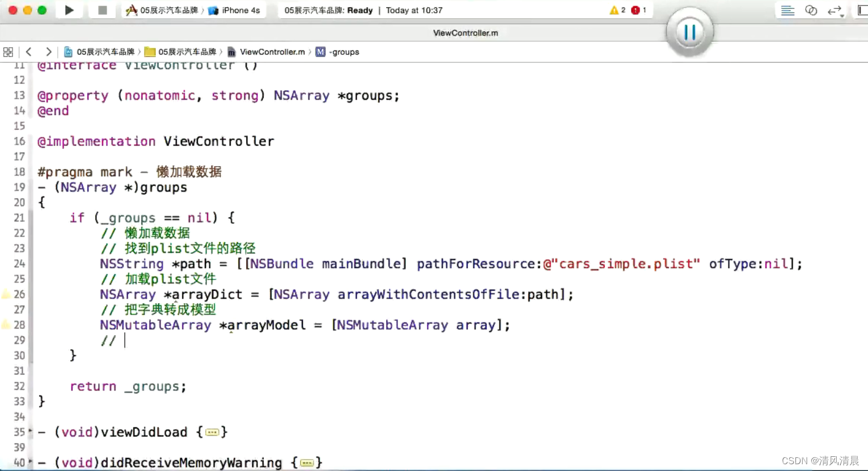Image resolution: width=868 pixels, height=471 pixels.
Task: Click the strong attribute keyword
Action: [x=235, y=95]
